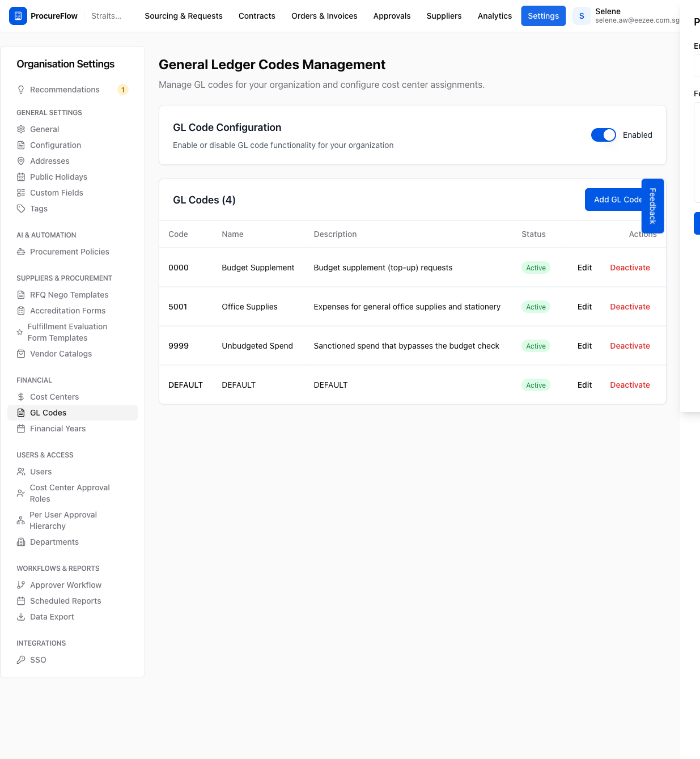Image resolution: width=700 pixels, height=759 pixels.
Task: Click the Description column header
Action: pos(335,234)
